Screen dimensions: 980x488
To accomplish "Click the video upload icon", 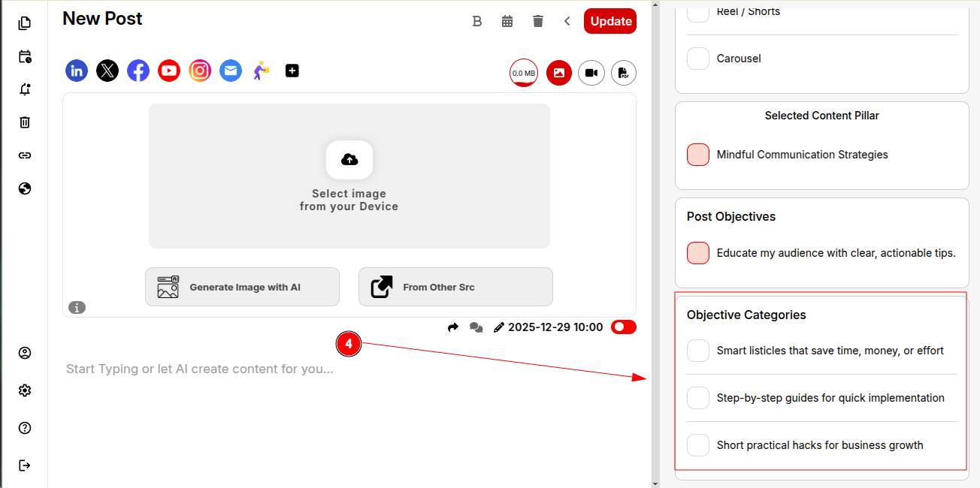I will (591, 73).
